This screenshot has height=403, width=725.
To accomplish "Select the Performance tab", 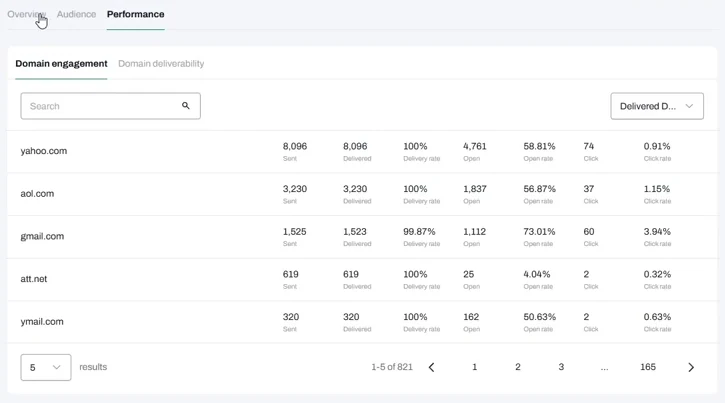I will pyautogui.click(x=135, y=14).
